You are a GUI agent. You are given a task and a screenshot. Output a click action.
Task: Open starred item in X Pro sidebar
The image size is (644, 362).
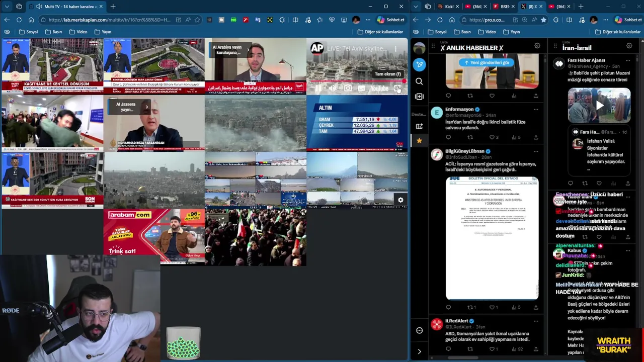pos(419,141)
